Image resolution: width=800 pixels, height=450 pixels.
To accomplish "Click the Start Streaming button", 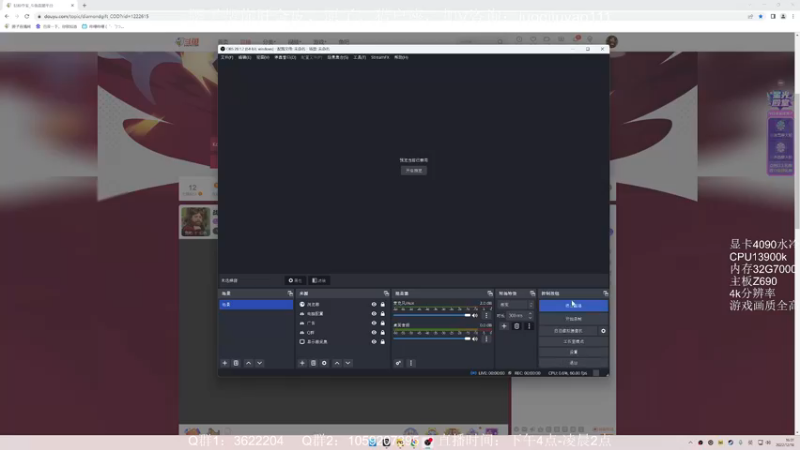I will (x=573, y=305).
